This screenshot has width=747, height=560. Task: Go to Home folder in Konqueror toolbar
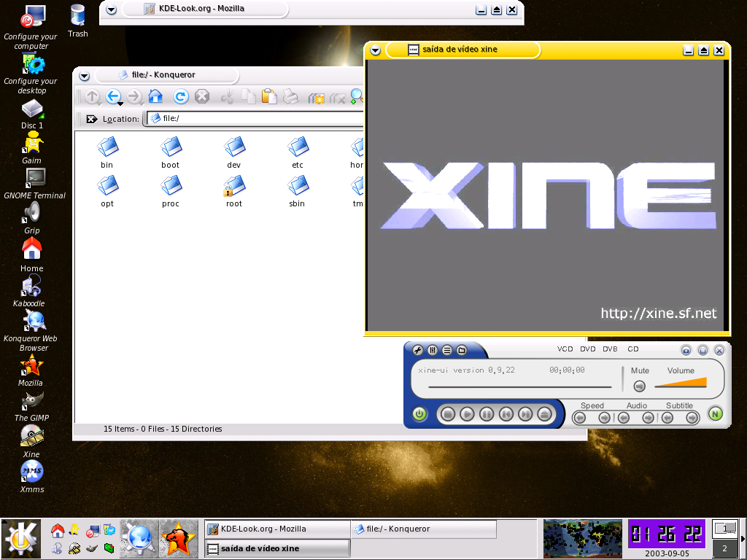point(155,96)
